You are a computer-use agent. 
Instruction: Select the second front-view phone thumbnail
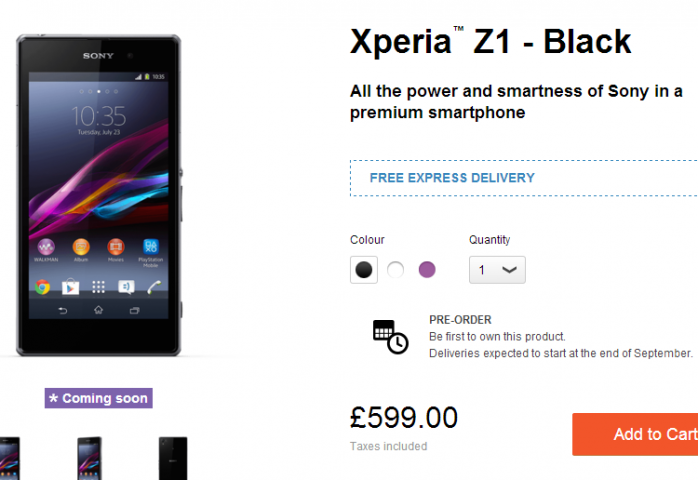[89, 458]
